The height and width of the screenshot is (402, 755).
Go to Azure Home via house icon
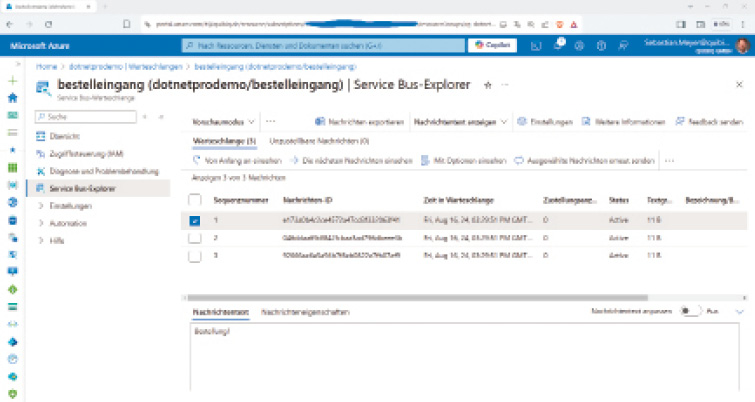pyautogui.click(x=13, y=98)
